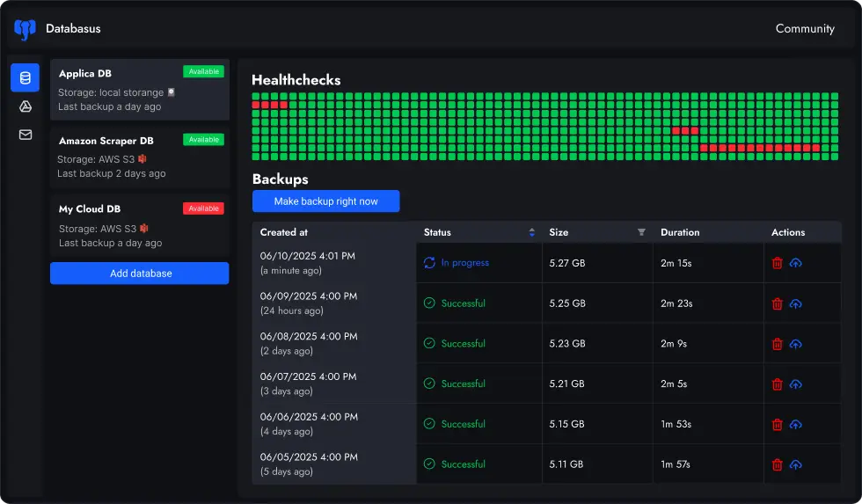The width and height of the screenshot is (862, 504).
Task: Click the red status badge on My Cloud DB
Action: 203,208
